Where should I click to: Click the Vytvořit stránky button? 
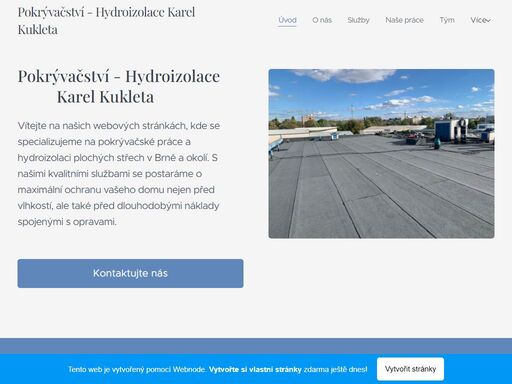(410, 369)
